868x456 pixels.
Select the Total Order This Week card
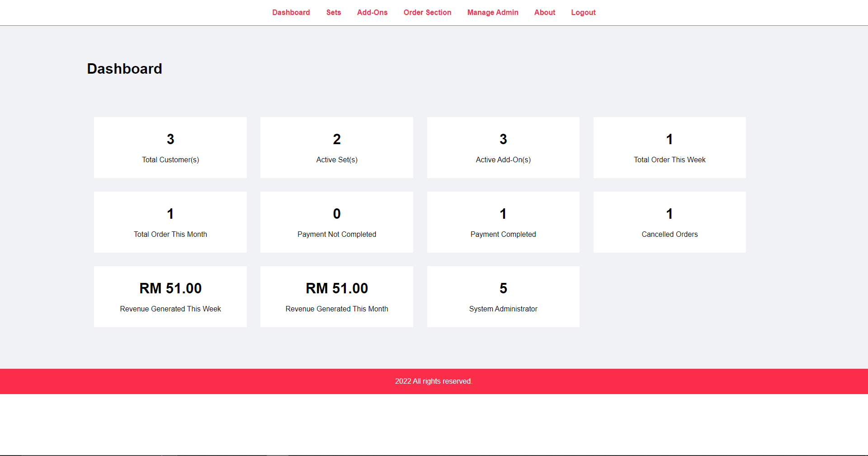click(669, 147)
